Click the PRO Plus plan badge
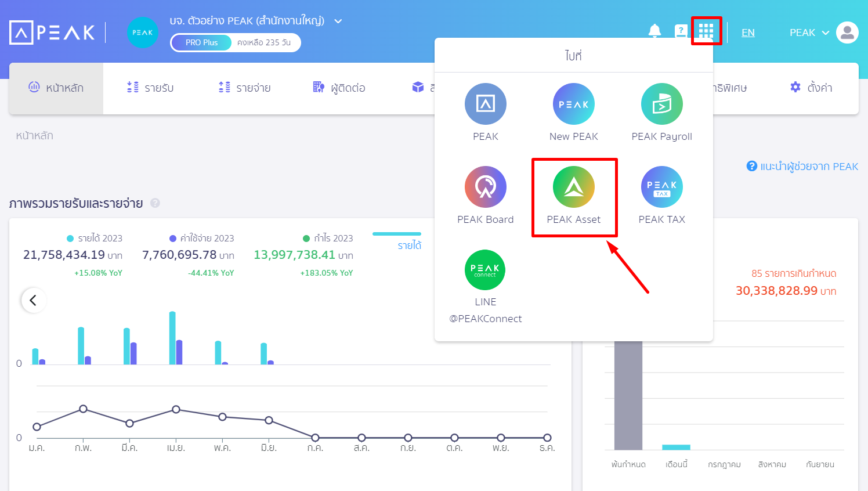 [x=201, y=42]
